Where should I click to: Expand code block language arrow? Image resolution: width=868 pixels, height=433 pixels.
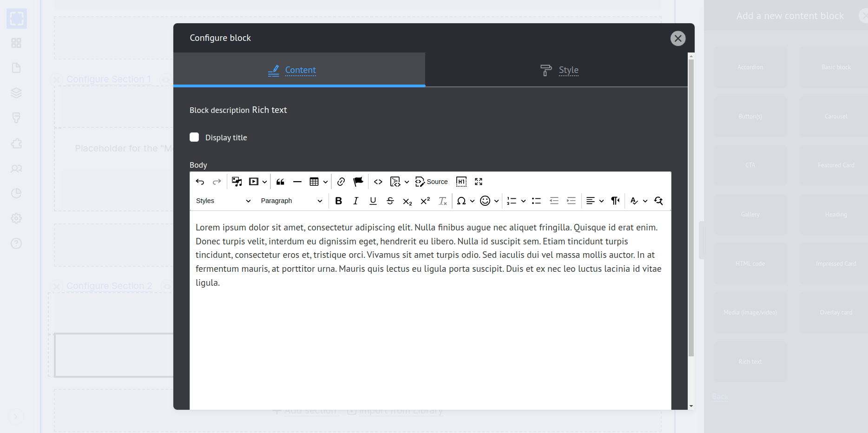click(x=407, y=182)
